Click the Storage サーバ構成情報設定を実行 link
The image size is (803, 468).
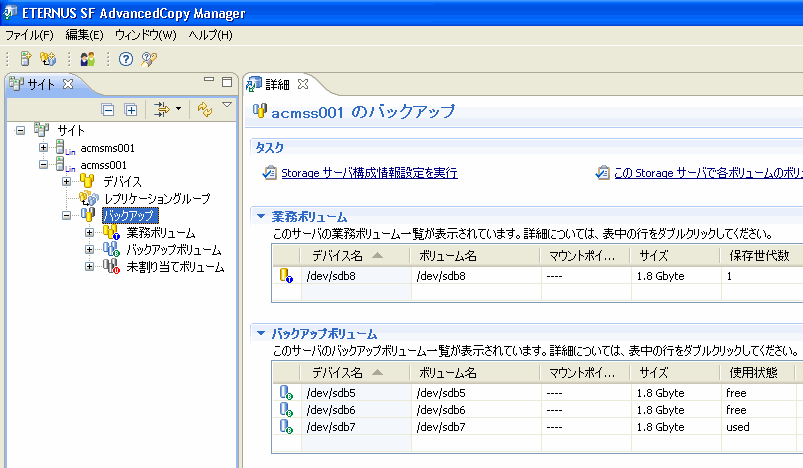tap(369, 173)
